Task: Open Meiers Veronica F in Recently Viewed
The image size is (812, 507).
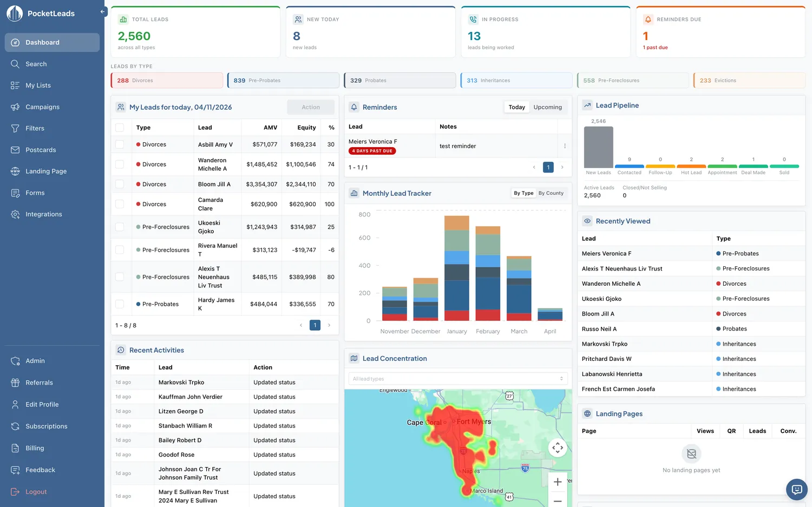Action: (606, 254)
